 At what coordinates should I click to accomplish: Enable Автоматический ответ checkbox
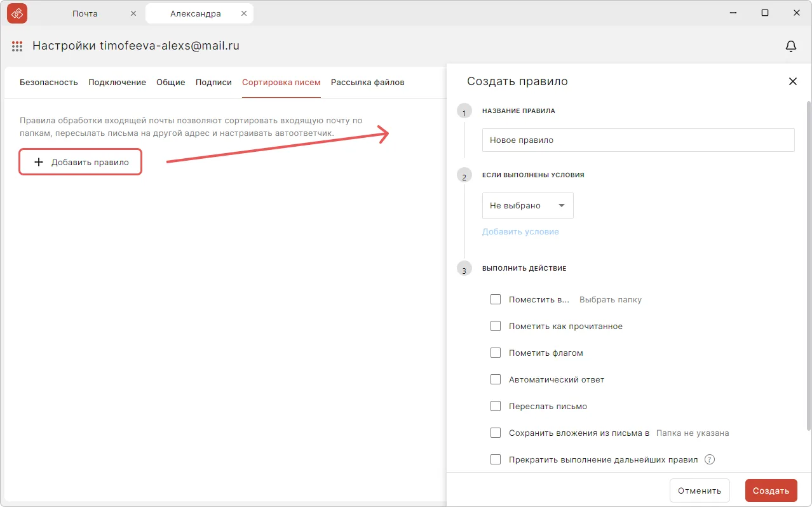pos(496,379)
